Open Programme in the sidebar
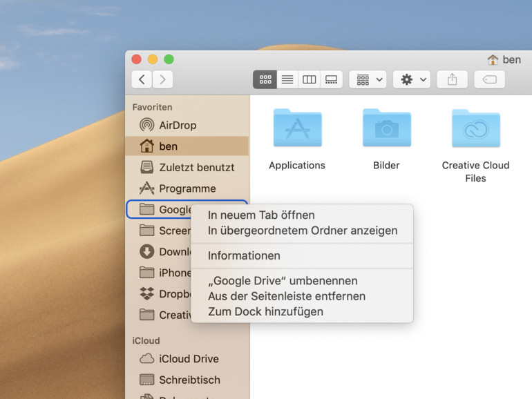This screenshot has width=532, height=399. coord(187,188)
